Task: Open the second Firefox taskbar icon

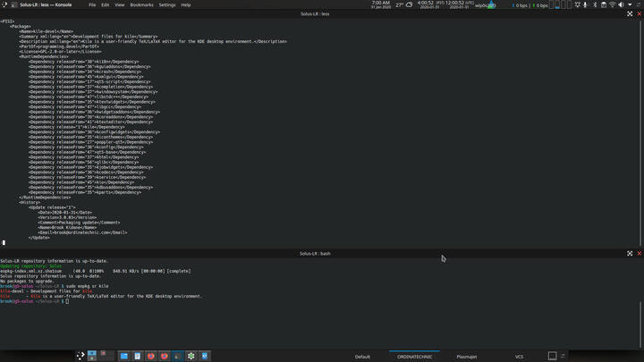Action: click(165, 356)
